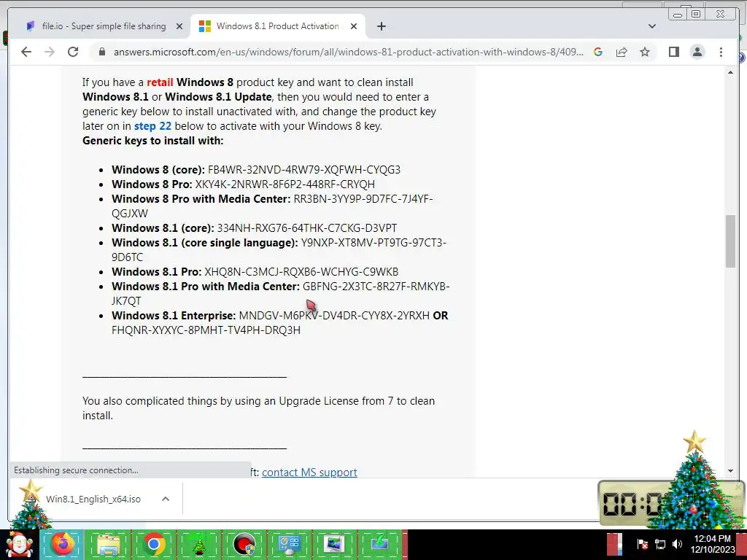Follow the step 22 link
The height and width of the screenshot is (560, 747).
[x=152, y=126]
